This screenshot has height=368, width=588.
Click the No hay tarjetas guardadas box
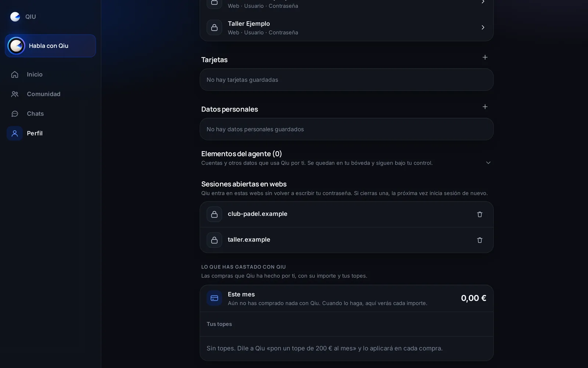pyautogui.click(x=347, y=80)
